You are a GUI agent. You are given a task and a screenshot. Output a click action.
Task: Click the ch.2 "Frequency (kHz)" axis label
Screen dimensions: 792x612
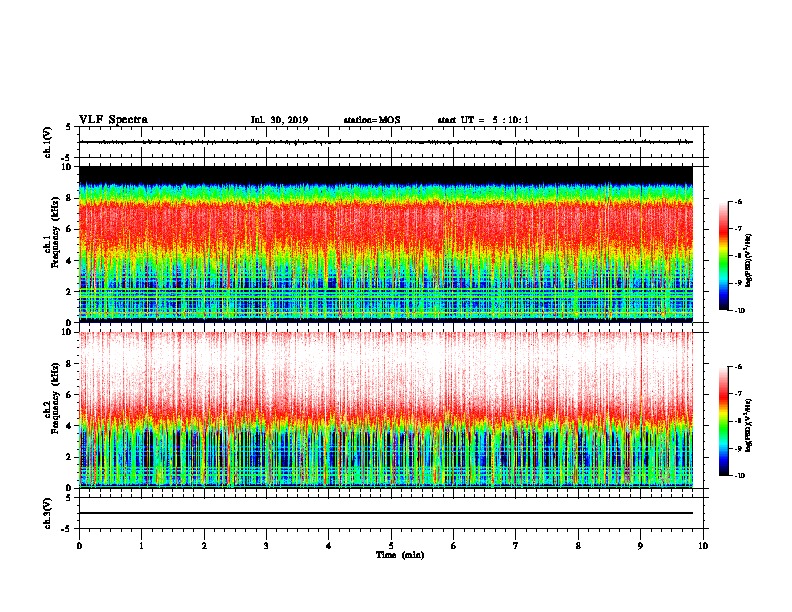(x=55, y=398)
